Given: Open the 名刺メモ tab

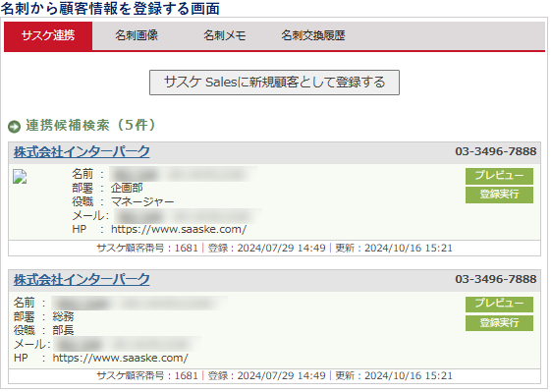Looking at the screenshot, I should [225, 35].
